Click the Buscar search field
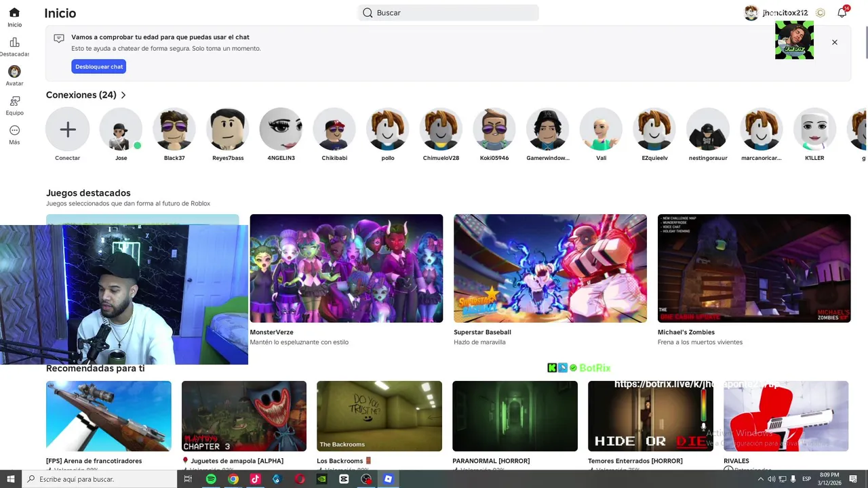This screenshot has width=868, height=488. coord(448,13)
